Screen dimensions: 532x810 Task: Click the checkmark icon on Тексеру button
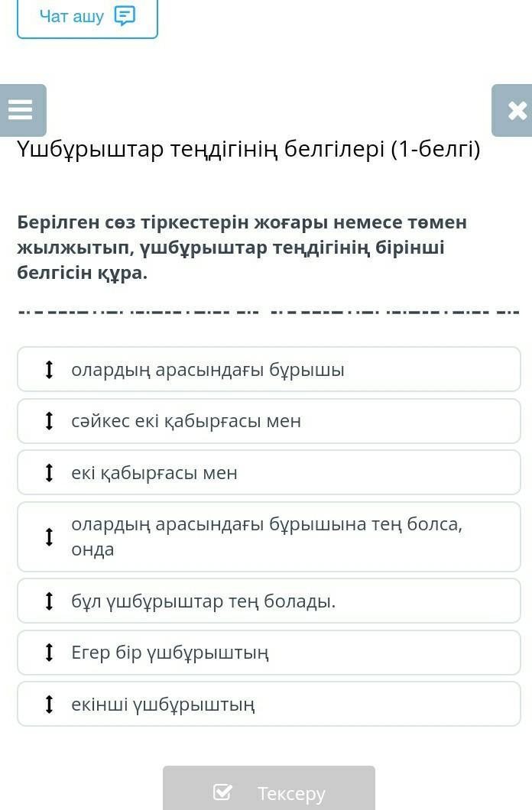[222, 792]
